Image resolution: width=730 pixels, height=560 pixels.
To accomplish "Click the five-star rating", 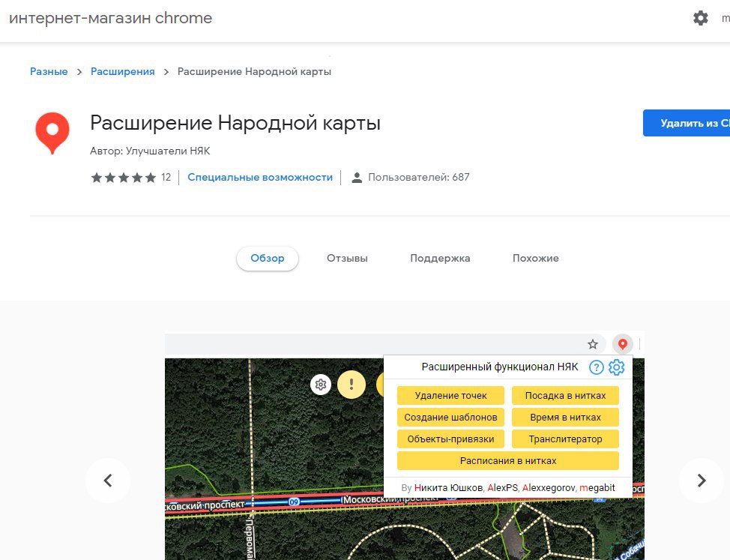I will (x=124, y=178).
